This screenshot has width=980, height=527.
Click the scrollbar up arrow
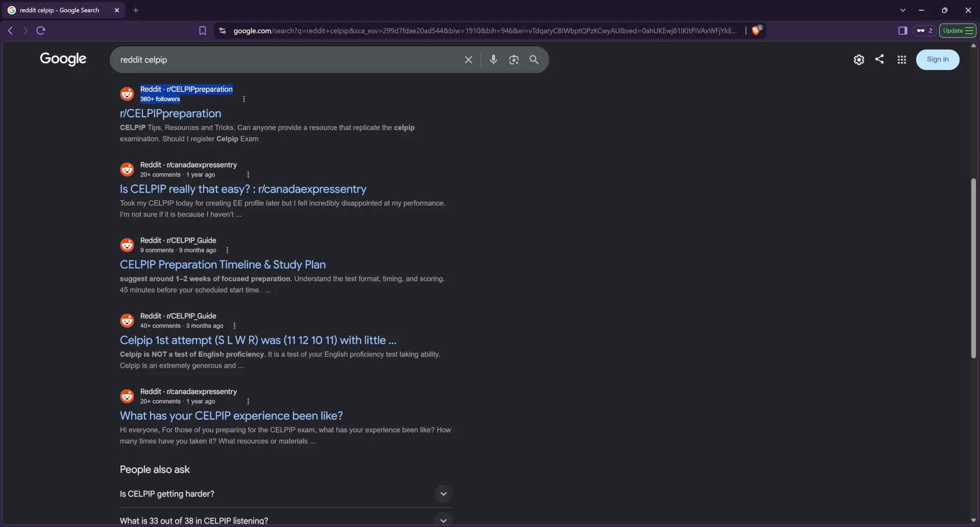point(973,45)
